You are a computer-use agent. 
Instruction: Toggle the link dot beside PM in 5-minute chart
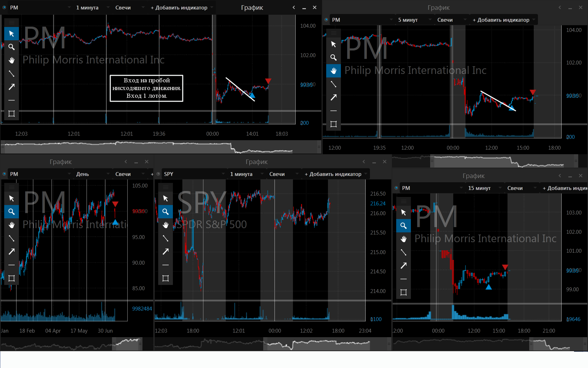pos(326,20)
